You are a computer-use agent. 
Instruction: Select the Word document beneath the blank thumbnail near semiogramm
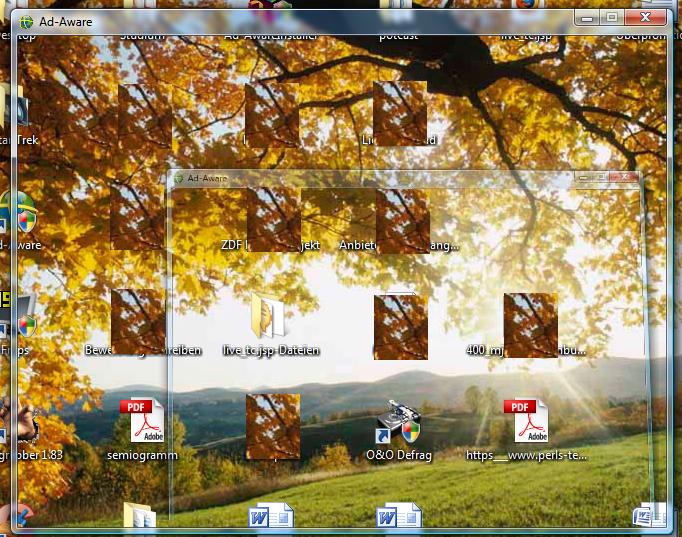click(x=271, y=515)
